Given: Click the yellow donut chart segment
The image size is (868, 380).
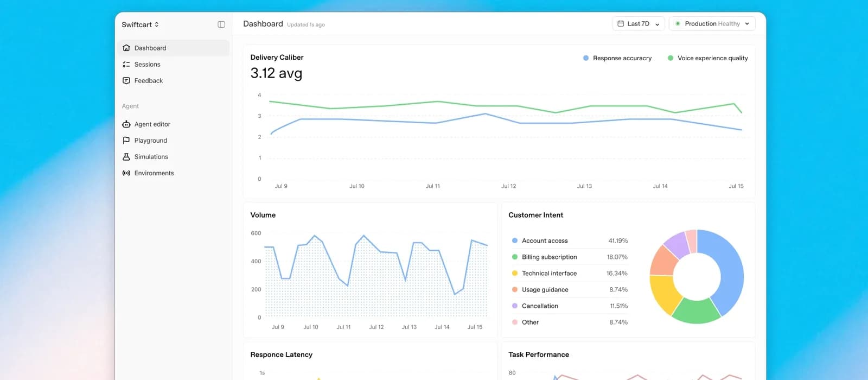Looking at the screenshot, I should tap(665, 293).
